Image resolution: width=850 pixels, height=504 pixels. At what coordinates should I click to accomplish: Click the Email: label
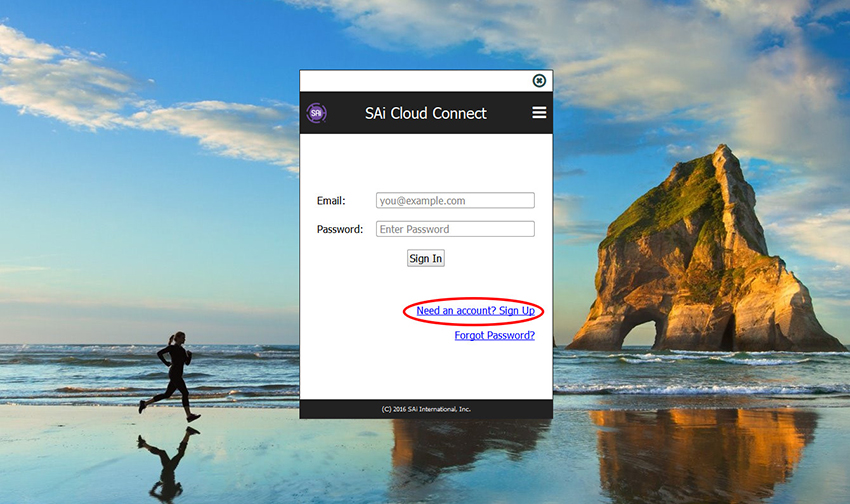pos(331,201)
